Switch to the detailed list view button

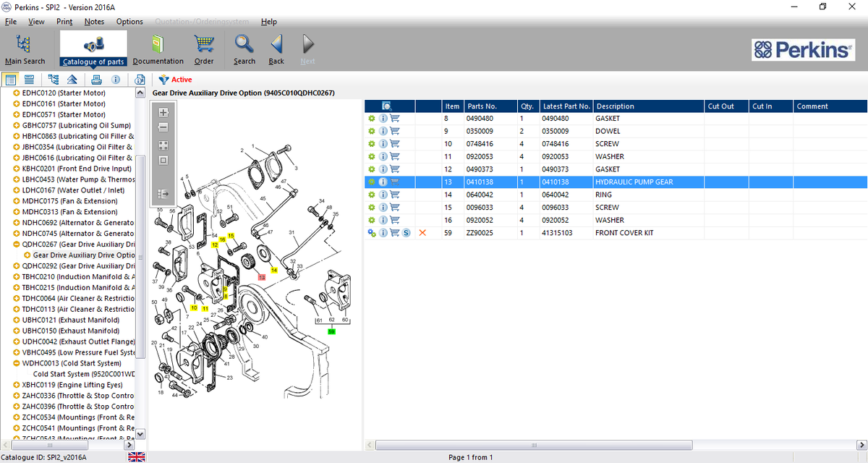pos(30,80)
